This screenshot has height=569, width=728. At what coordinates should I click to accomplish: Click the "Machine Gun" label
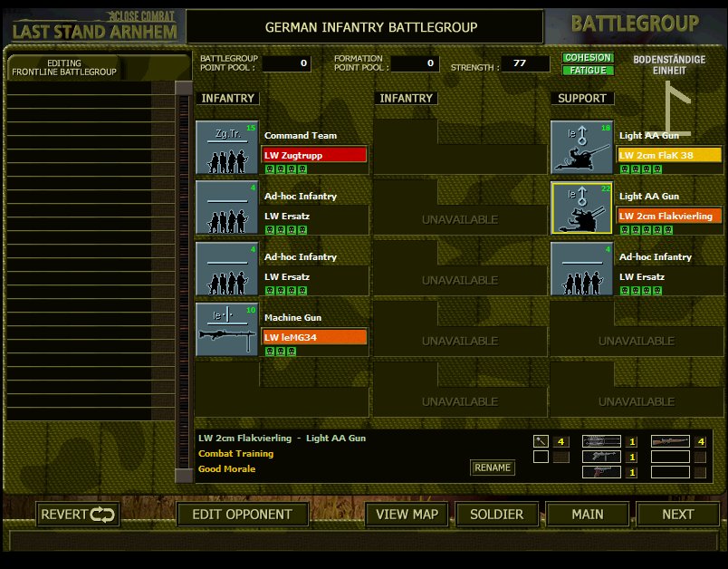click(292, 317)
